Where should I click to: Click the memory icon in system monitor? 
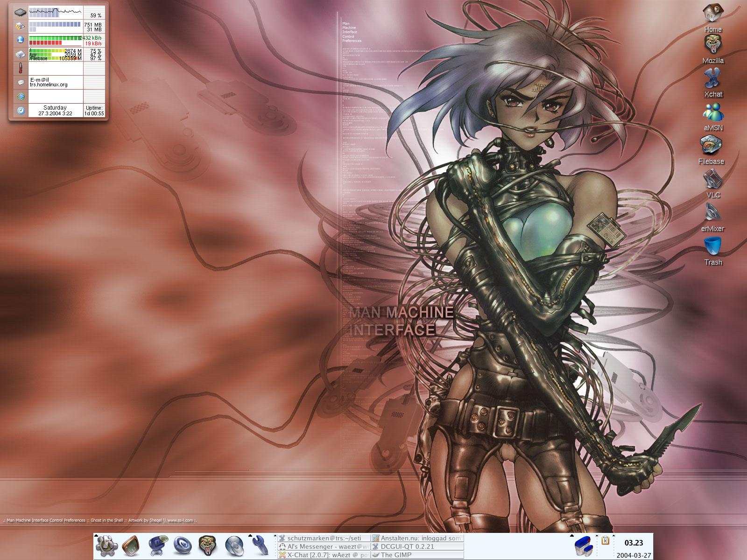pyautogui.click(x=21, y=26)
